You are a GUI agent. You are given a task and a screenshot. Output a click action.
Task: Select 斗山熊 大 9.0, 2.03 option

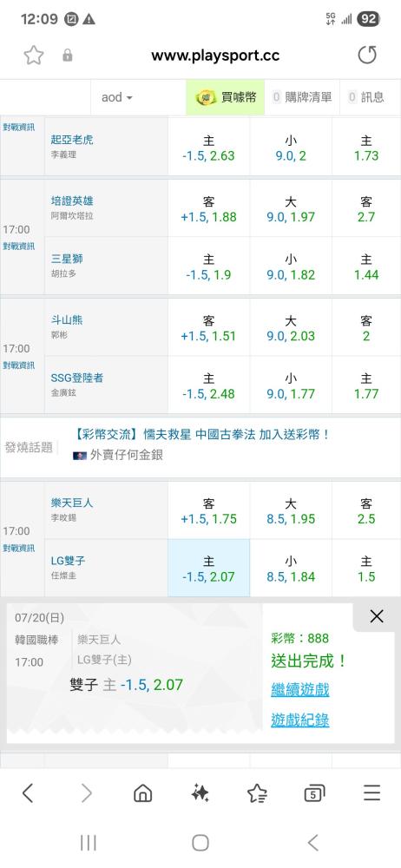(x=291, y=328)
